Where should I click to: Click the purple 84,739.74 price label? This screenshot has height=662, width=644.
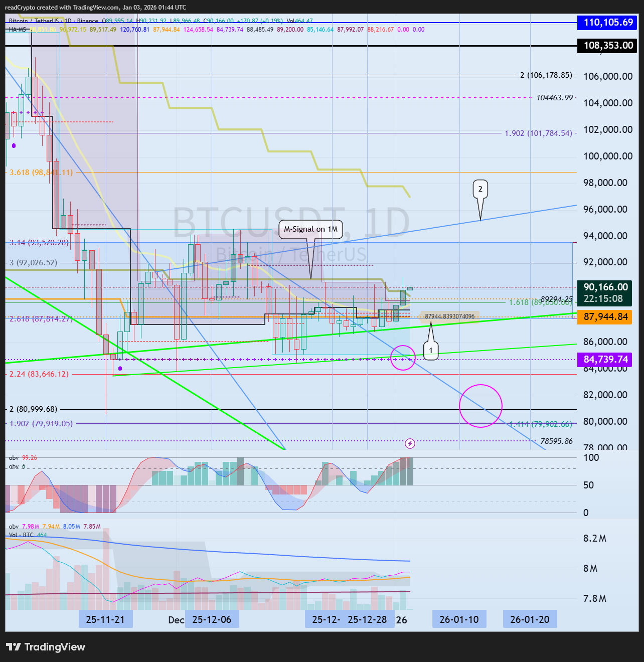tap(605, 360)
